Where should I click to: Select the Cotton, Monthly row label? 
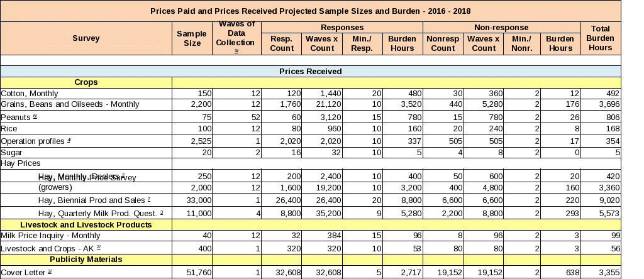[x=28, y=93]
